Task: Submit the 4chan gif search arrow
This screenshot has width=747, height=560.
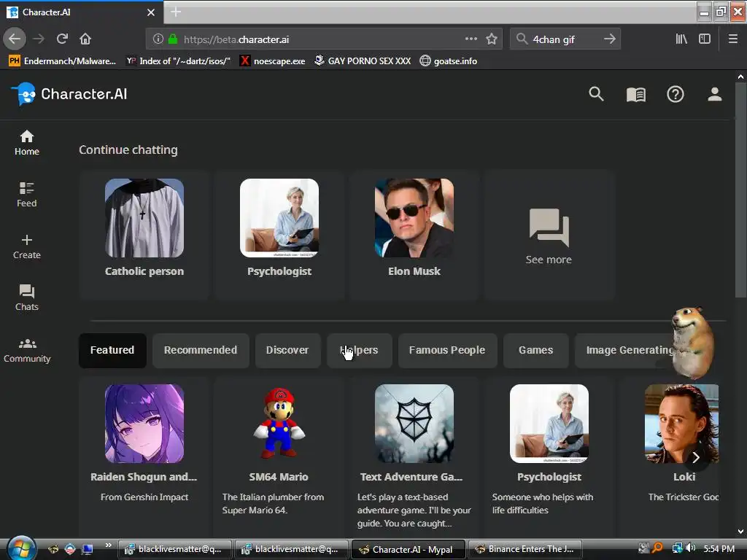Action: click(x=609, y=39)
